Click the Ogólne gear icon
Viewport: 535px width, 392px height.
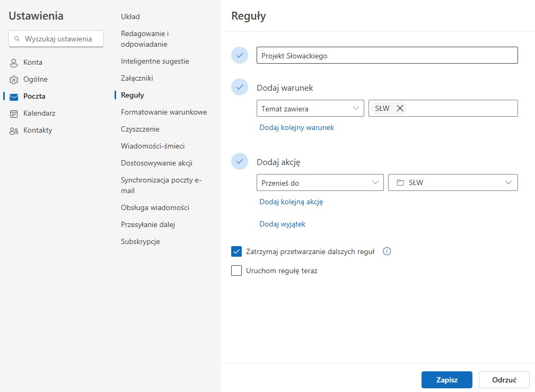pos(13,79)
